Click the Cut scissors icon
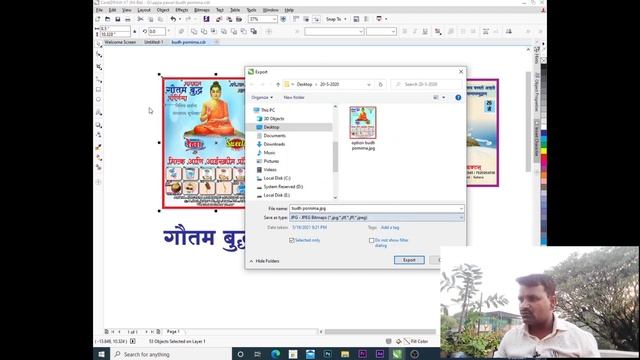 pos(140,19)
